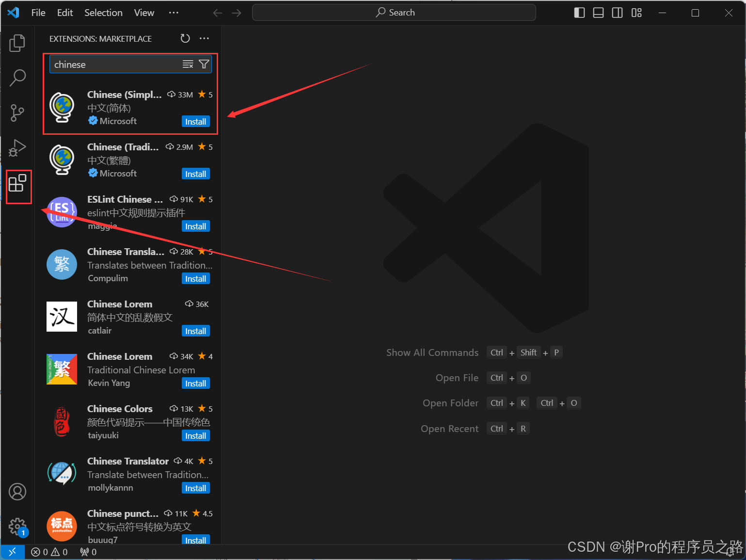
Task: Open Chinese Translator extension icon
Action: [x=62, y=474]
